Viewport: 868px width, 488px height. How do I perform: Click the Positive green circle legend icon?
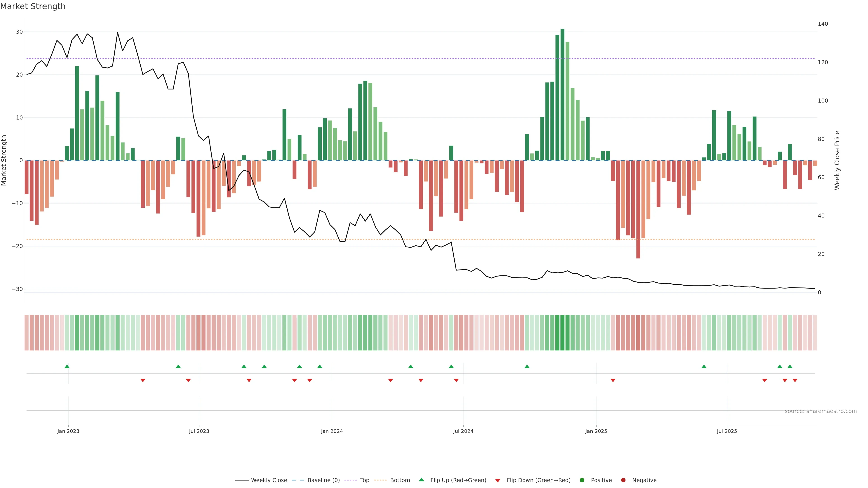pos(582,480)
